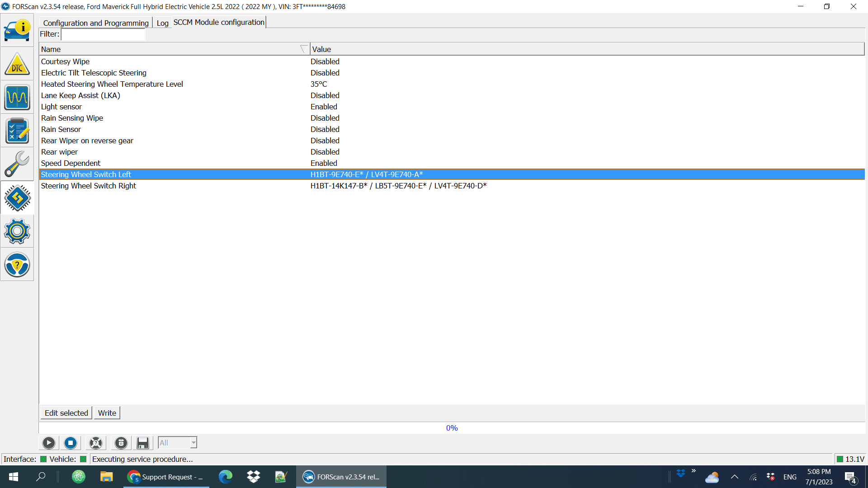Viewport: 868px width, 488px height.
Task: Select the Steering Wheel Switch Right row
Action: click(452, 186)
